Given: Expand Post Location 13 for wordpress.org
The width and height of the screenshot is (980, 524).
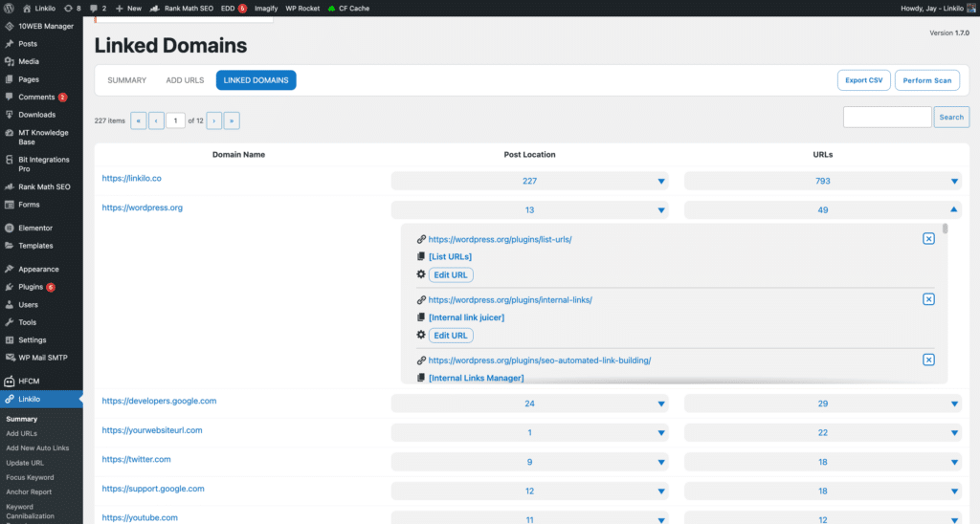Looking at the screenshot, I should 529,209.
